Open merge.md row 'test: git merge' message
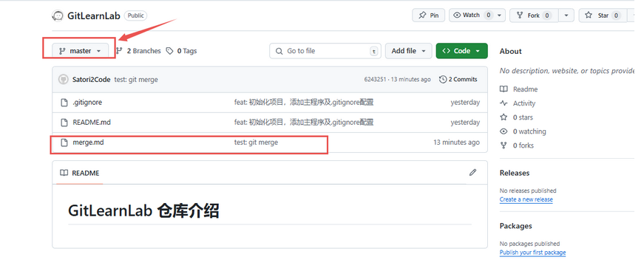 tap(257, 143)
